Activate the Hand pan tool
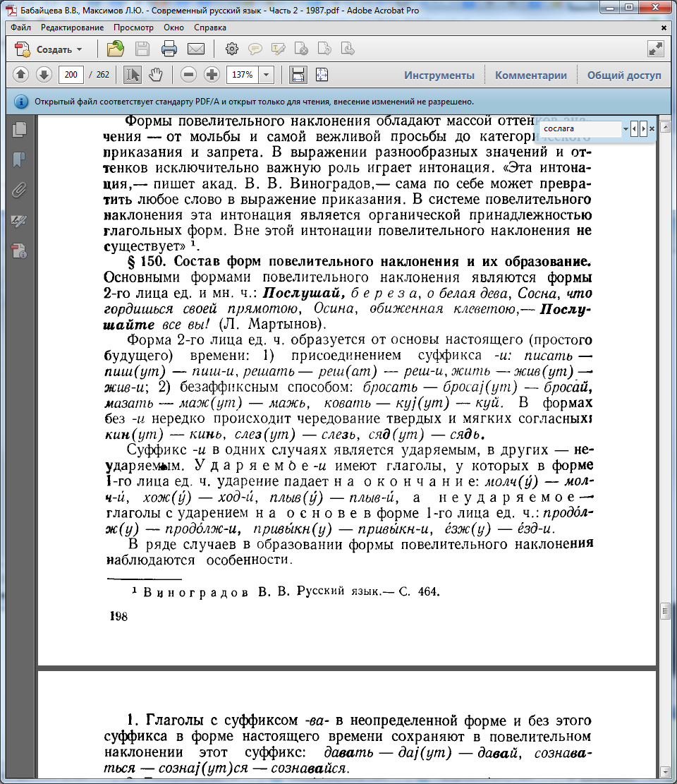The image size is (677, 784). (x=156, y=75)
